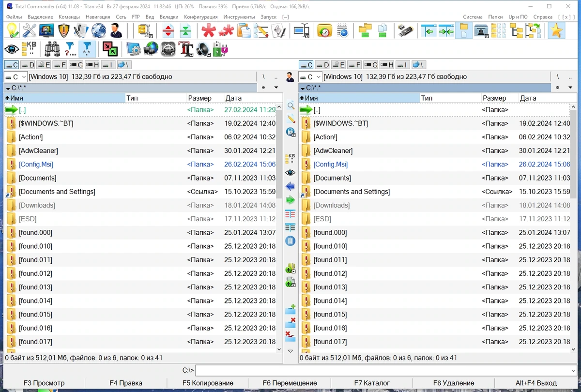Screen dimensions: 581x392
Task: Click the blue globe icon in top toolbar
Action: [x=99, y=30]
